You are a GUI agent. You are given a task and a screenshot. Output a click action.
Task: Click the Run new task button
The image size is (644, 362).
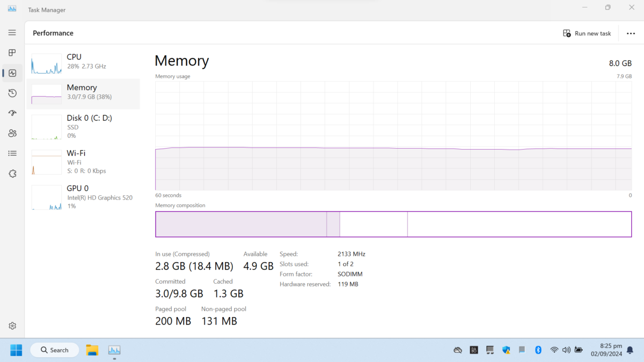pyautogui.click(x=587, y=33)
